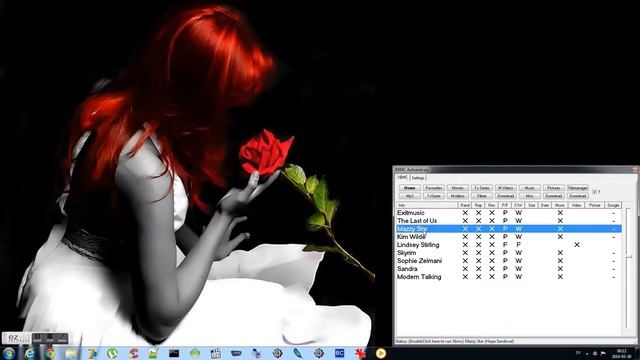
Task: Click the vertical slider handle beside the list
Action: pyautogui.click(x=629, y=256)
